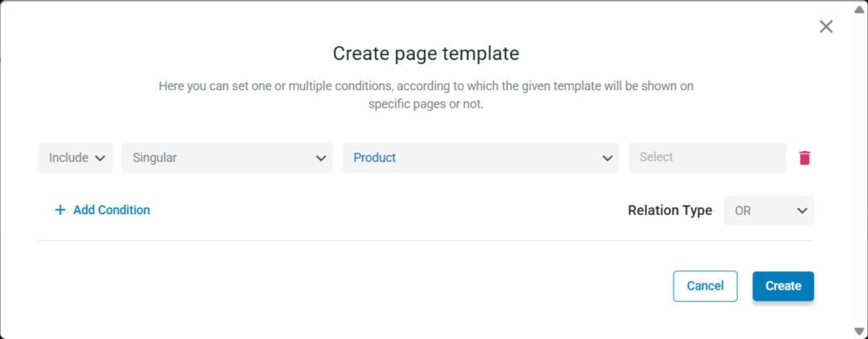
Task: Click the Create page template heading
Action: (x=425, y=54)
